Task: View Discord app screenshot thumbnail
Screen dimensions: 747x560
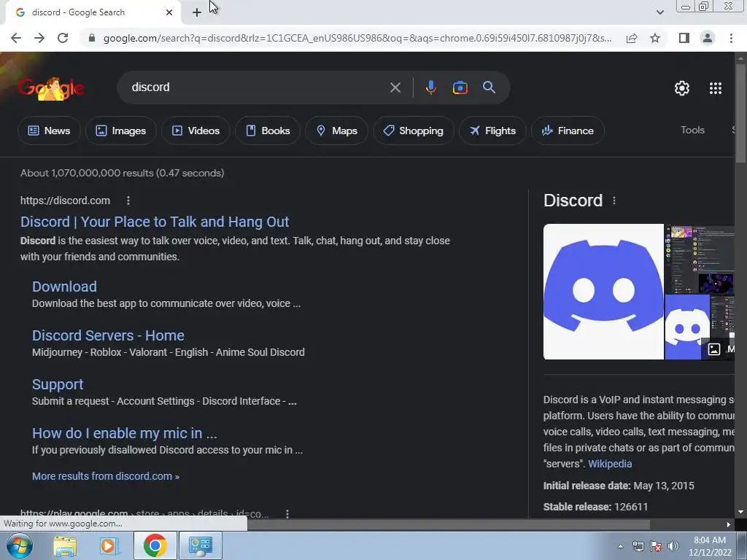Action: (700, 259)
